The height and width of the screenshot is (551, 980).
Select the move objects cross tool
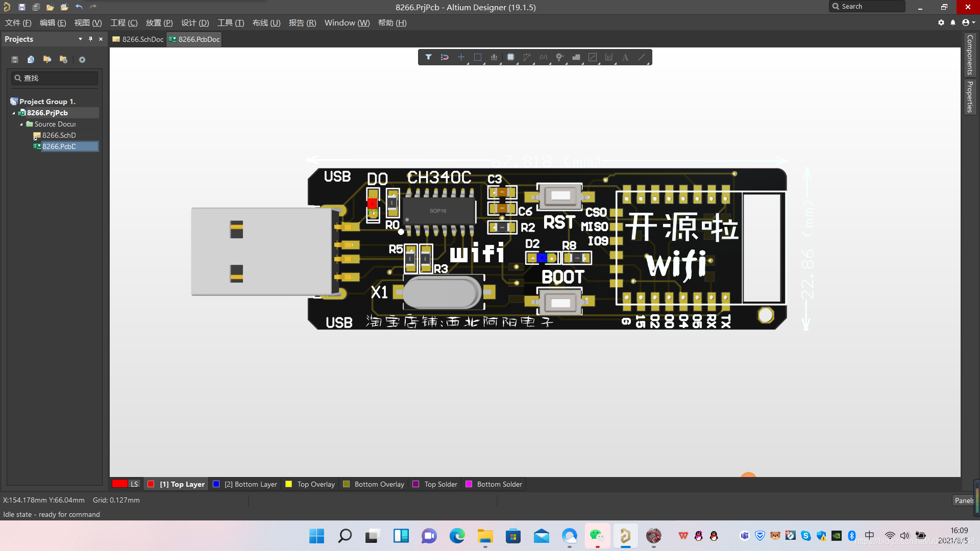(461, 57)
